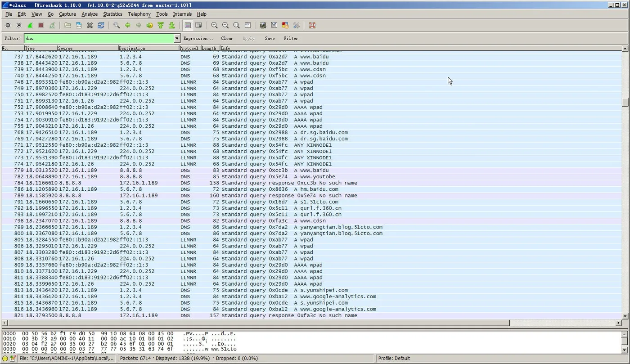The width and height of the screenshot is (630, 364).
Task: Zoom out the packet text
Action: pos(225,26)
